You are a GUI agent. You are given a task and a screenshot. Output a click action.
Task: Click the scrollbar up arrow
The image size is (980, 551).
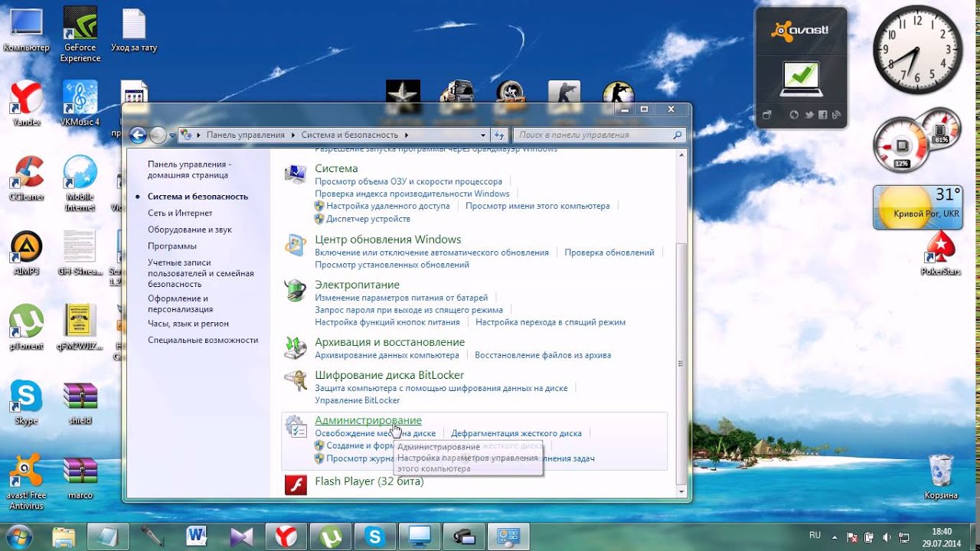pos(681,156)
